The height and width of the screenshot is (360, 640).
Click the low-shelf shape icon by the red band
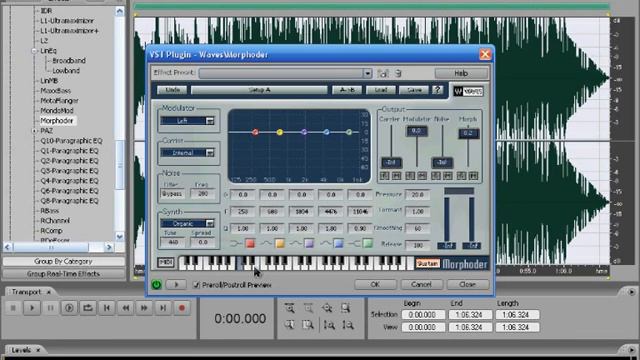[236, 244]
